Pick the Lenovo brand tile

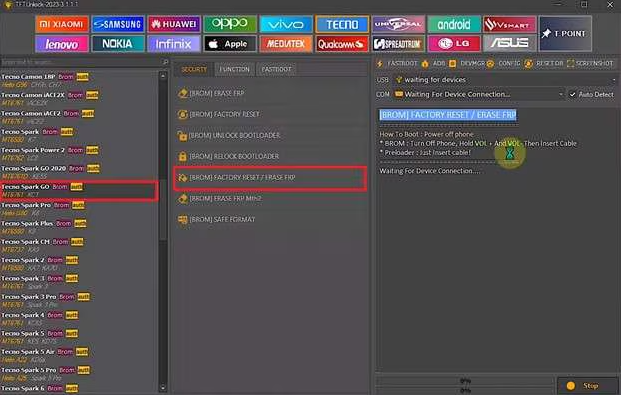[61, 44]
